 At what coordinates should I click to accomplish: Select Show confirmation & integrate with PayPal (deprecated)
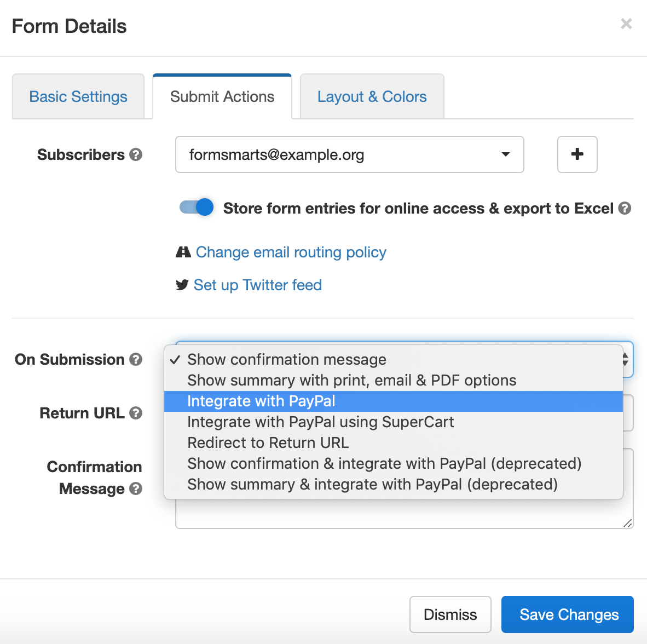(x=393, y=464)
